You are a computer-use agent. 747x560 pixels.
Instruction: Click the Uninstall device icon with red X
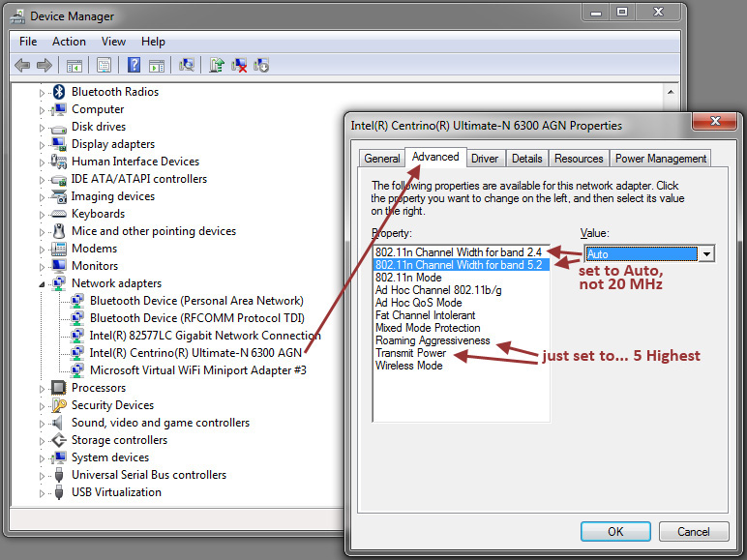pyautogui.click(x=239, y=65)
